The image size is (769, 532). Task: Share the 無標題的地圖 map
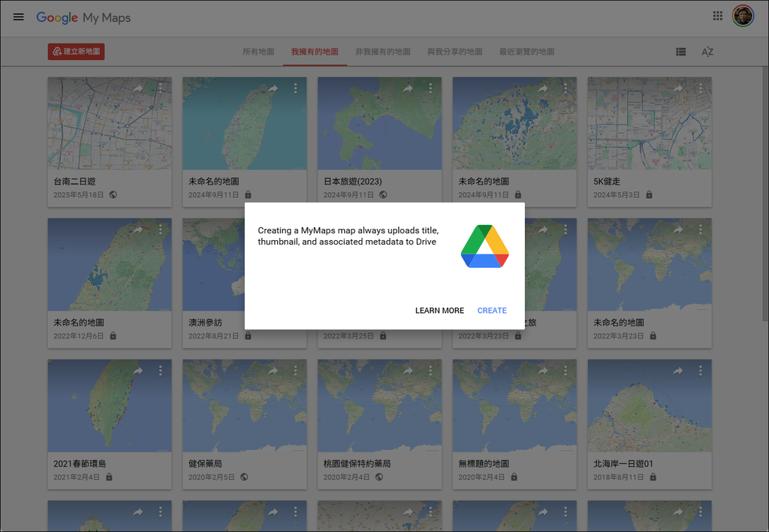pos(543,371)
